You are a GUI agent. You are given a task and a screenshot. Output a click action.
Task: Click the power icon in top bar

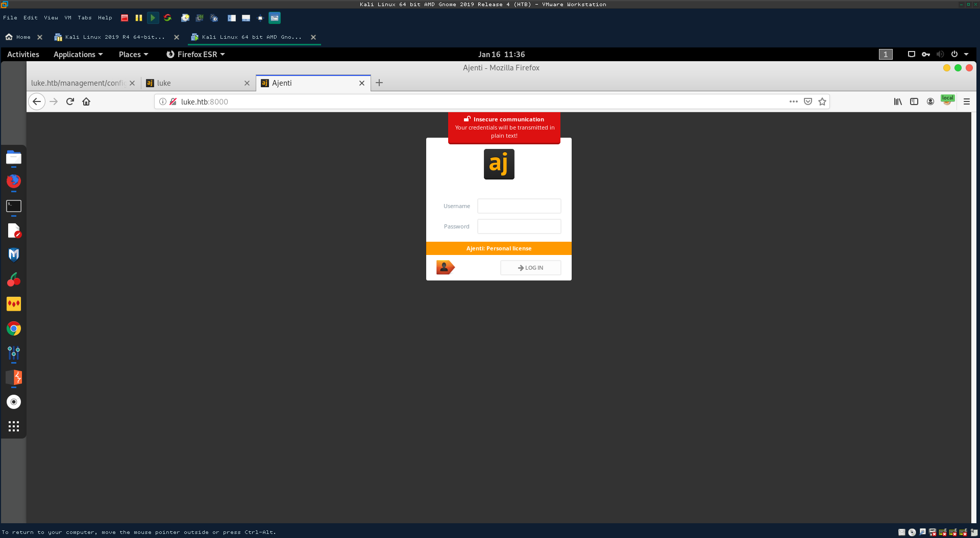[x=954, y=55]
